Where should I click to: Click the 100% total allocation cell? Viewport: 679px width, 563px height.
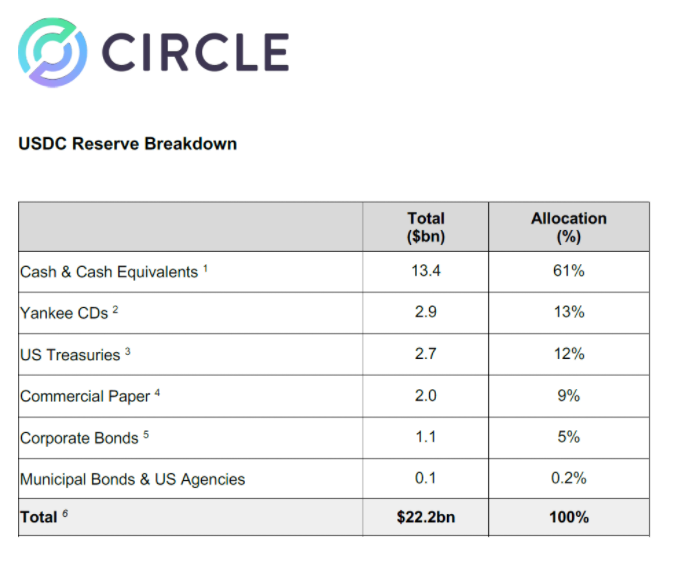[x=569, y=517]
